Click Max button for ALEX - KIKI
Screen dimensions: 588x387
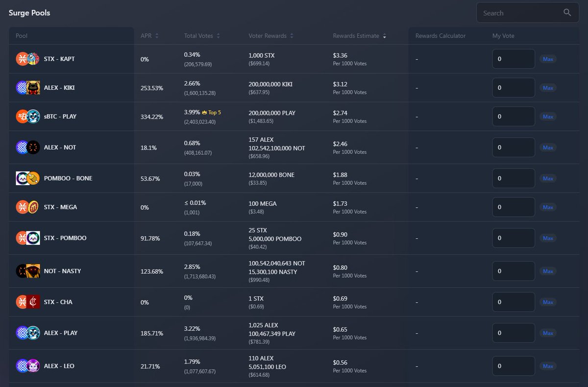tap(548, 88)
